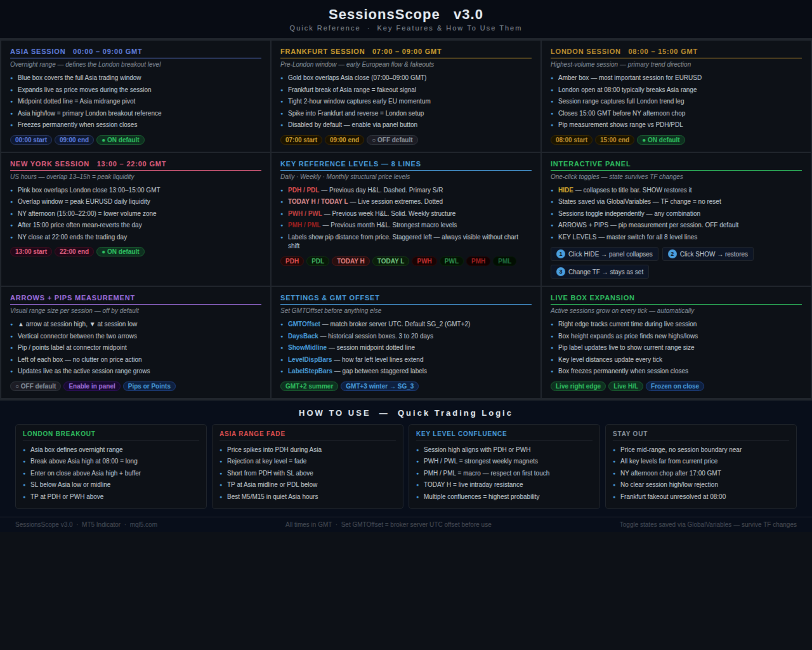The image size is (812, 650).
Task: Click the 'Pips or Points' pill
Action: coord(149,386)
